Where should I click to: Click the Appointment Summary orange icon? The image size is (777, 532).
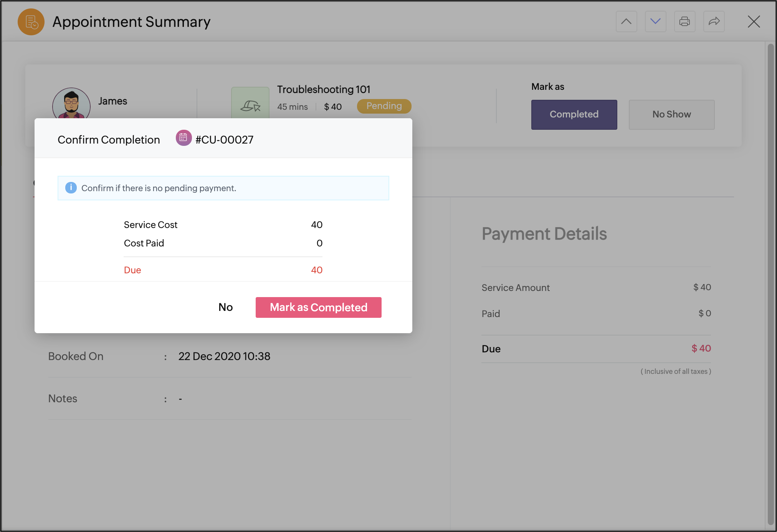(x=31, y=22)
